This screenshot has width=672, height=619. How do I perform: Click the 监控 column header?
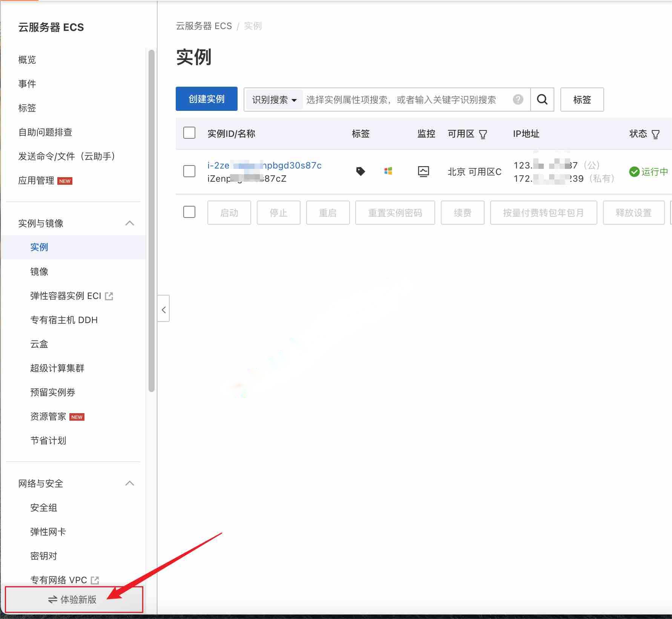coord(426,134)
